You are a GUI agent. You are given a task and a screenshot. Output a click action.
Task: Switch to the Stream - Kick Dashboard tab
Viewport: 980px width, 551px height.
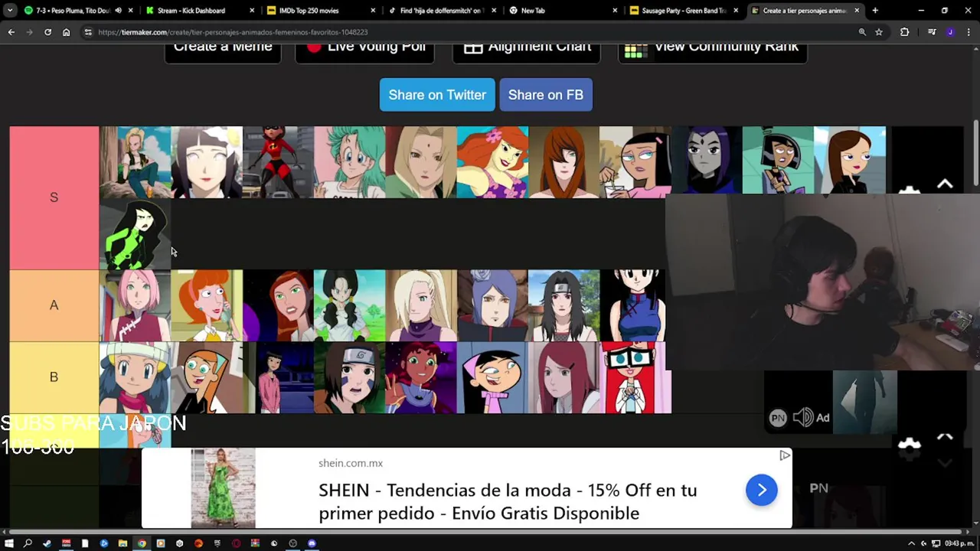point(201,11)
